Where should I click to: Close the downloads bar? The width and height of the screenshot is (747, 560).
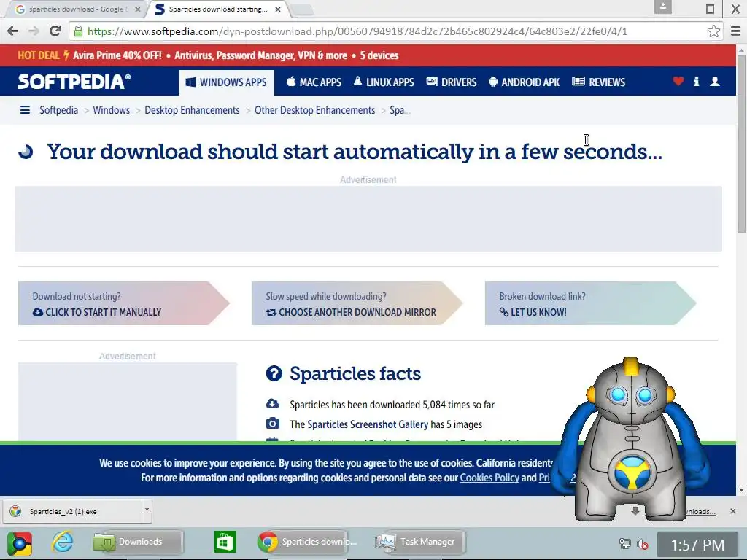(732, 511)
